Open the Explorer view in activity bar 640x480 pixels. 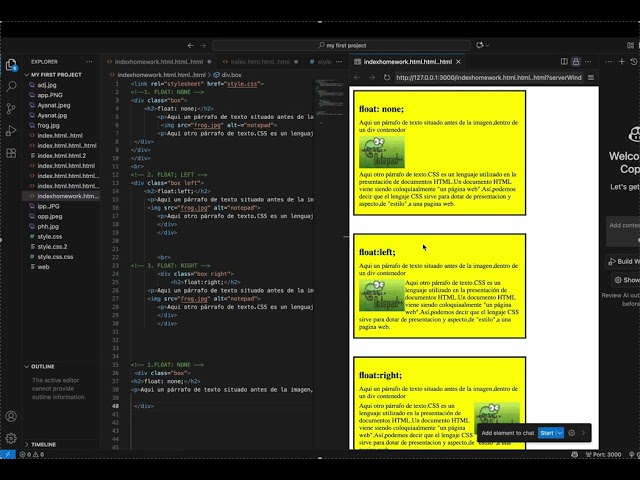(11, 65)
